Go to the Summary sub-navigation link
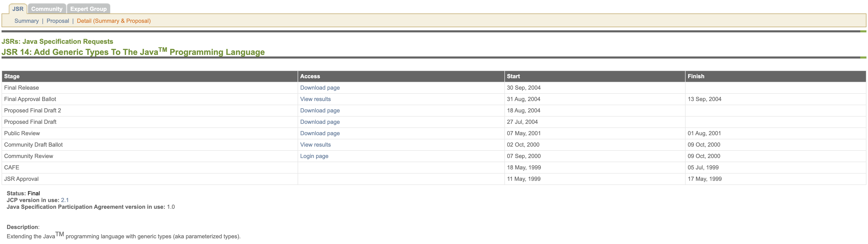Viewport: 868px width, 244px height. [26, 21]
